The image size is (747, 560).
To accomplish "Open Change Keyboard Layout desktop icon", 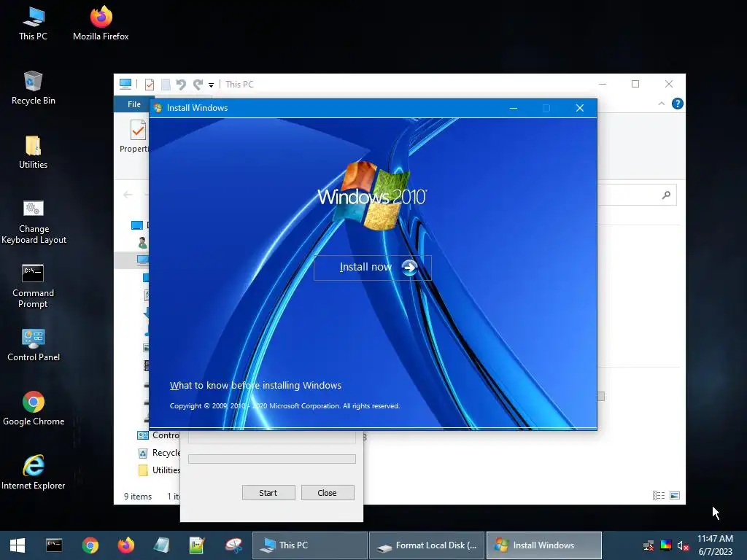I will pyautogui.click(x=34, y=222).
